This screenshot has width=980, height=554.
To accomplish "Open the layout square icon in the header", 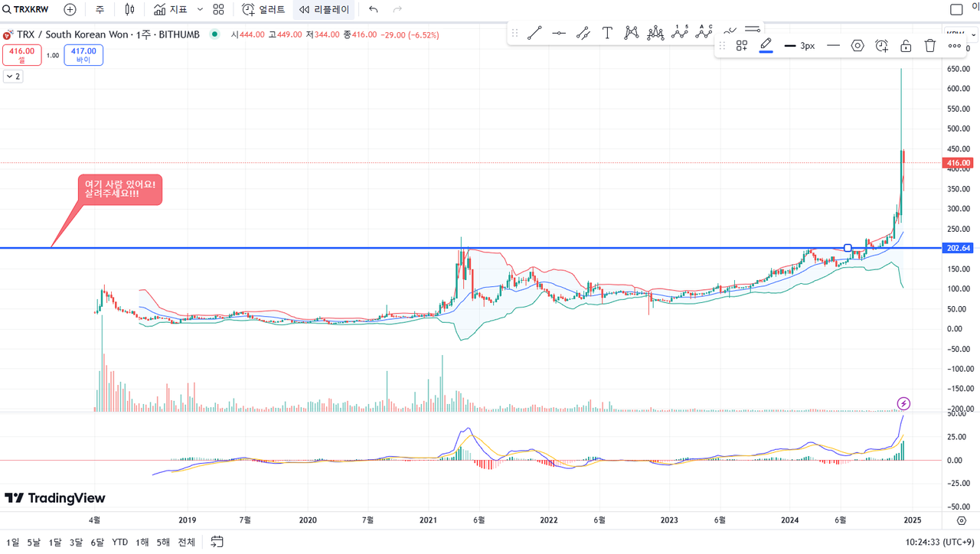I will (x=956, y=10).
